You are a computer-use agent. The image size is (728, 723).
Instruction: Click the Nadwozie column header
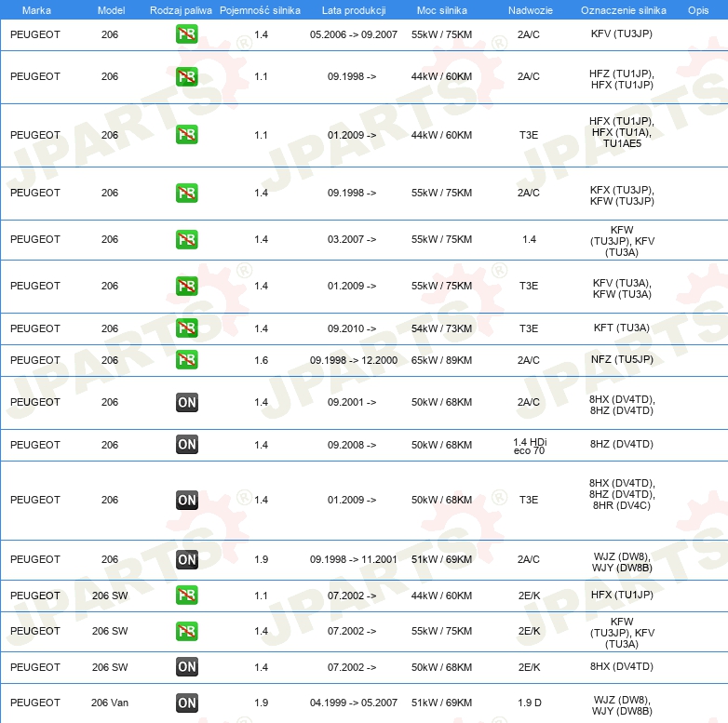click(x=531, y=10)
